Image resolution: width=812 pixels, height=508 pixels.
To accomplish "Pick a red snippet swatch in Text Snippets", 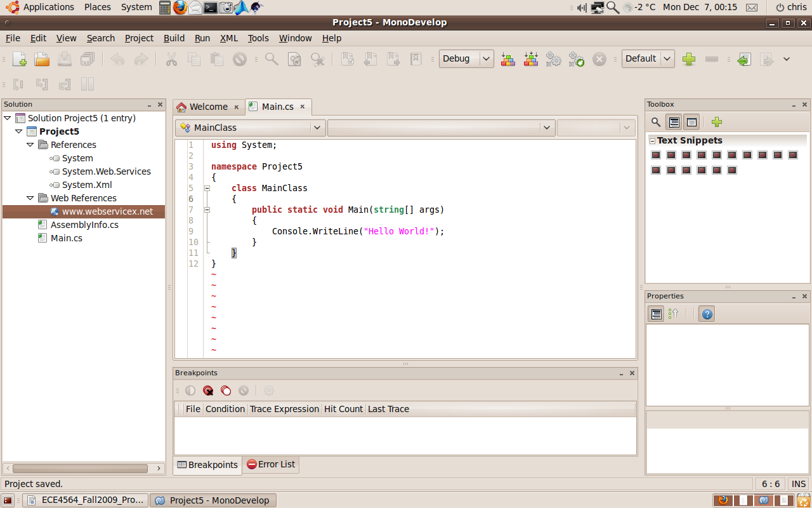I will (655, 154).
